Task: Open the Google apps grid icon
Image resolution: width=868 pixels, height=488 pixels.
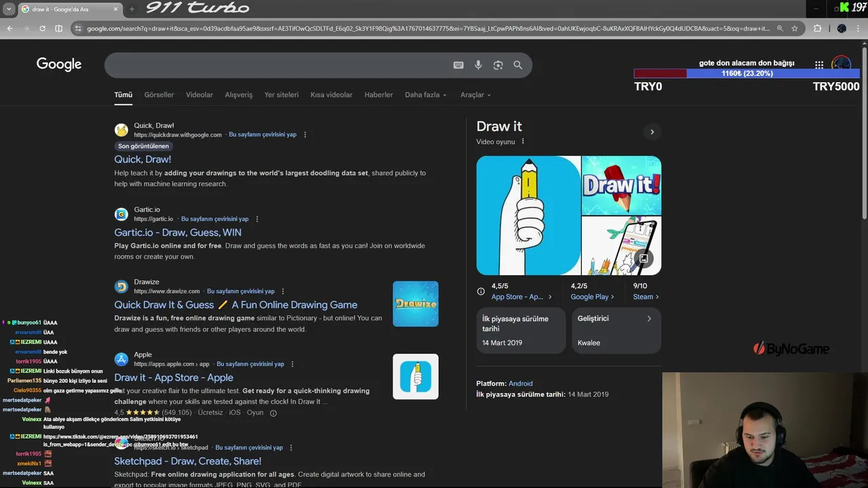Action: point(819,65)
